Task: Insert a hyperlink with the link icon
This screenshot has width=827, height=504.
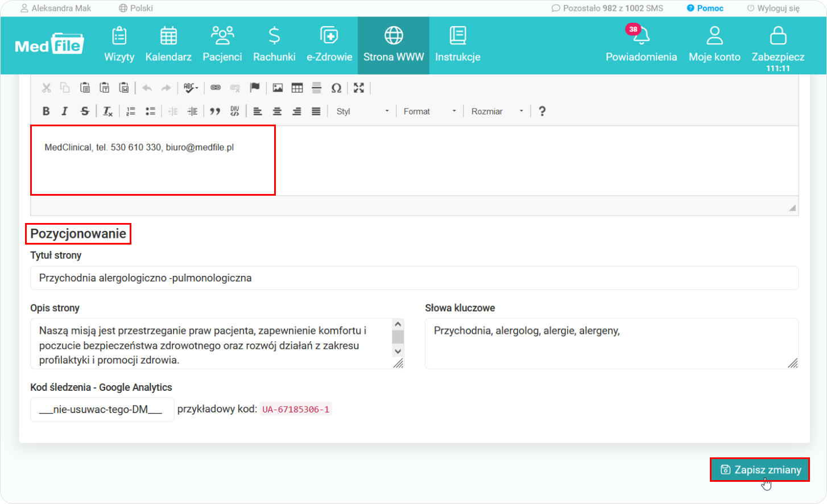Action: 216,88
